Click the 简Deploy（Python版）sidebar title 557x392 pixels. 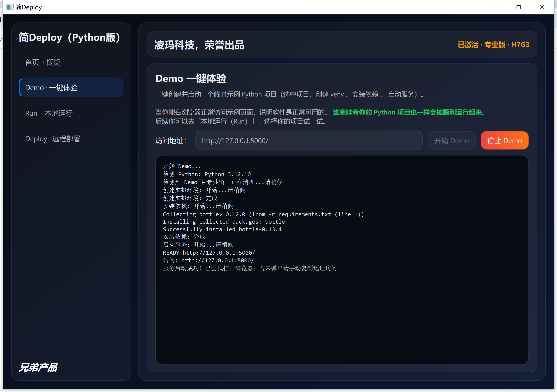[69, 38]
